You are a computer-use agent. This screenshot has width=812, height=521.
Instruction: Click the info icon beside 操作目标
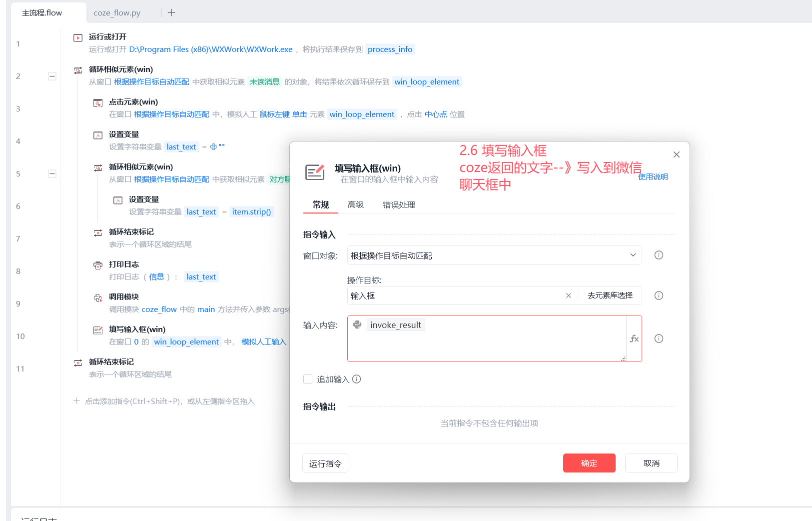click(659, 295)
